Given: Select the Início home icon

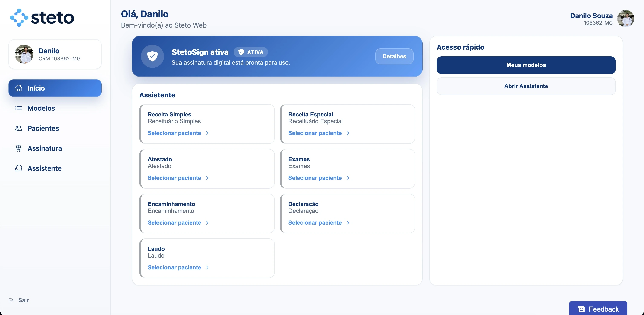Looking at the screenshot, I should (x=19, y=88).
